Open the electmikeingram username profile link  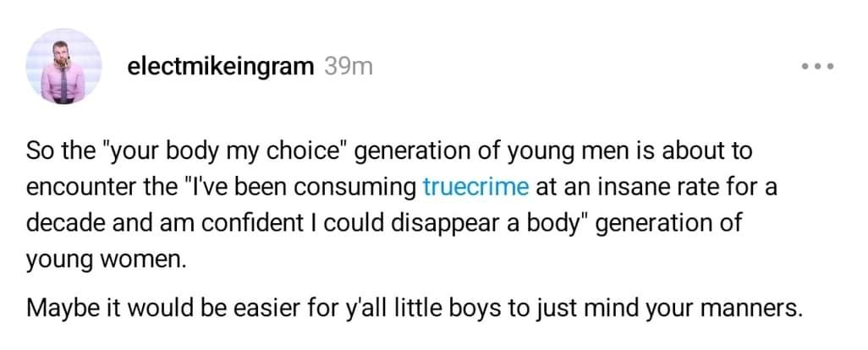tap(220, 67)
